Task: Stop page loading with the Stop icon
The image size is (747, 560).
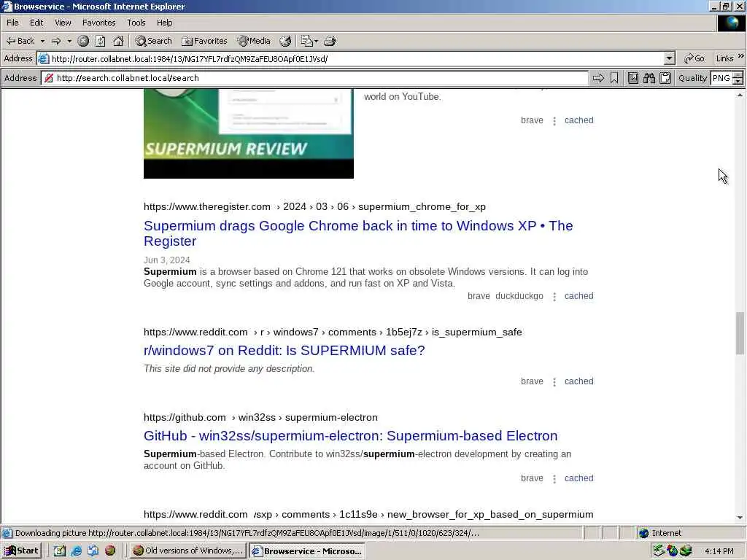Action: [83, 41]
